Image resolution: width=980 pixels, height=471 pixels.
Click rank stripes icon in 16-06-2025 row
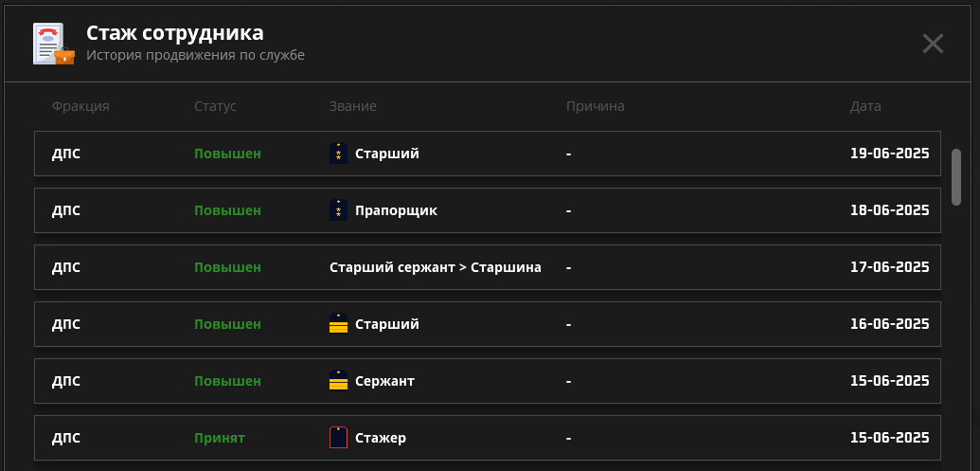coord(338,324)
